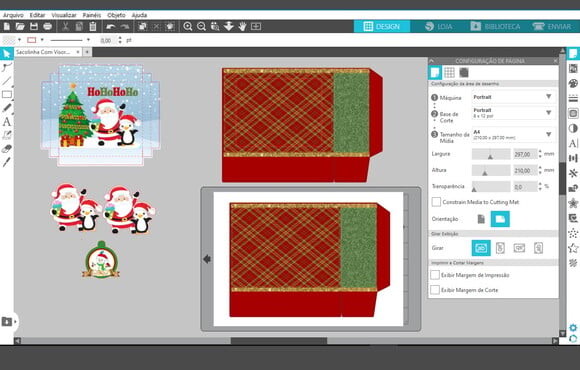Select the Freehand pencil tool

[7, 108]
